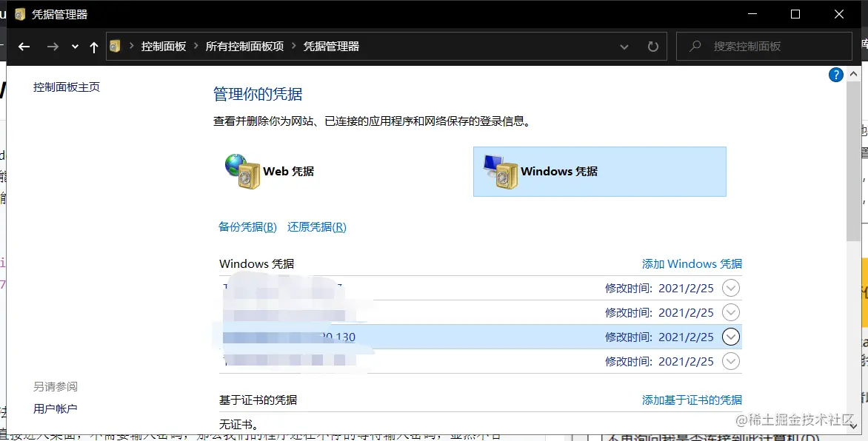Go forward with the right arrow
The width and height of the screenshot is (868, 441).
click(53, 47)
